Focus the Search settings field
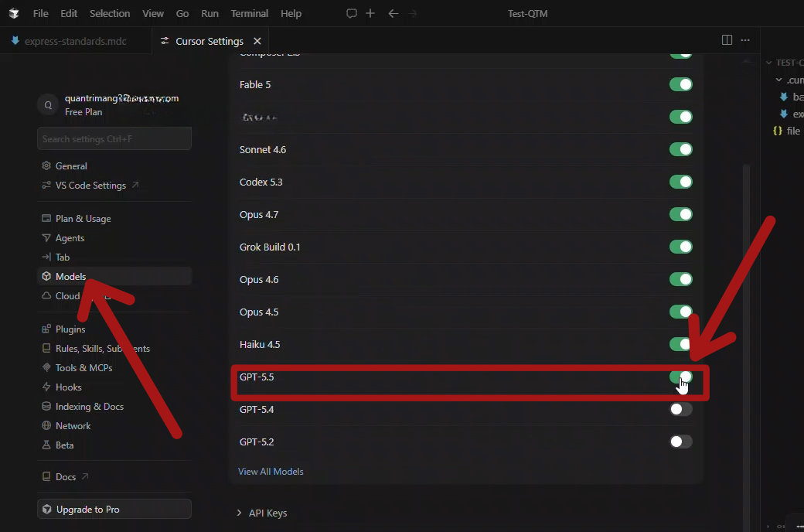Screen dimensions: 804x532 pyautogui.click(x=114, y=139)
